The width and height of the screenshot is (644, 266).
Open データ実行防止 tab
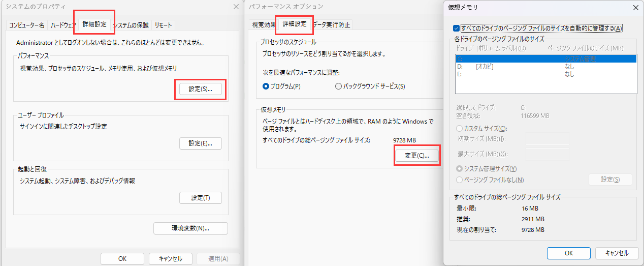(331, 25)
